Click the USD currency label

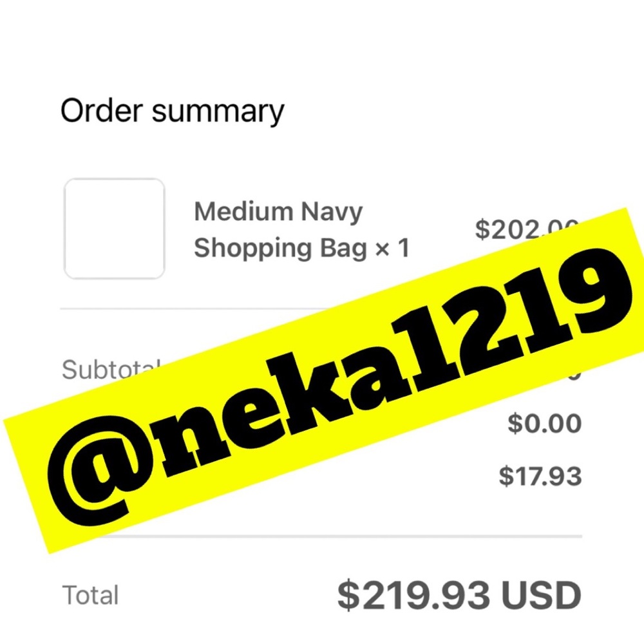coord(541,595)
